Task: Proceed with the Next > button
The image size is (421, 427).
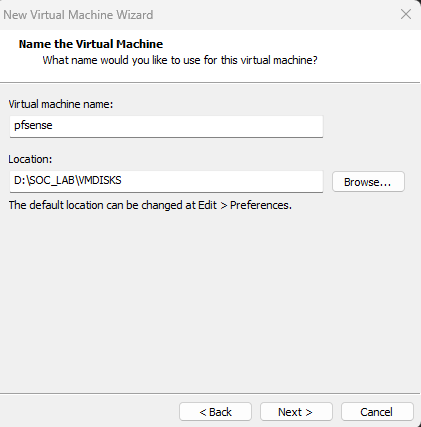Action: [296, 412]
